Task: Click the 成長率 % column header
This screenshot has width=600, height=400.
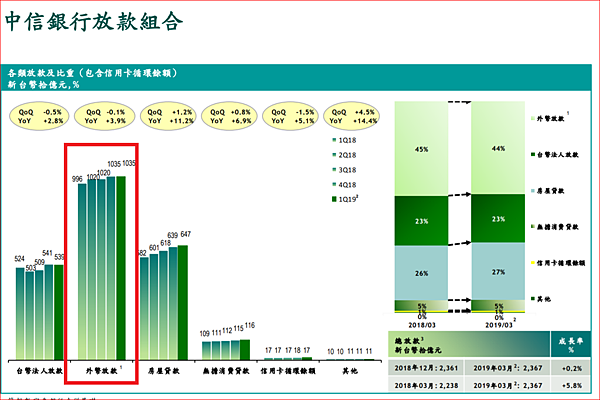Action: coord(571,344)
